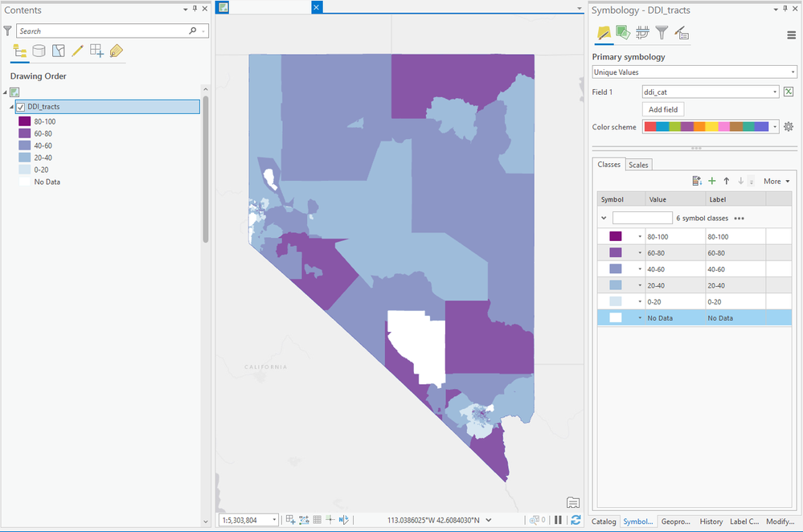Screen dimensions: 803x532
Task: Open Symbol layer drawing tab
Action: [642, 33]
